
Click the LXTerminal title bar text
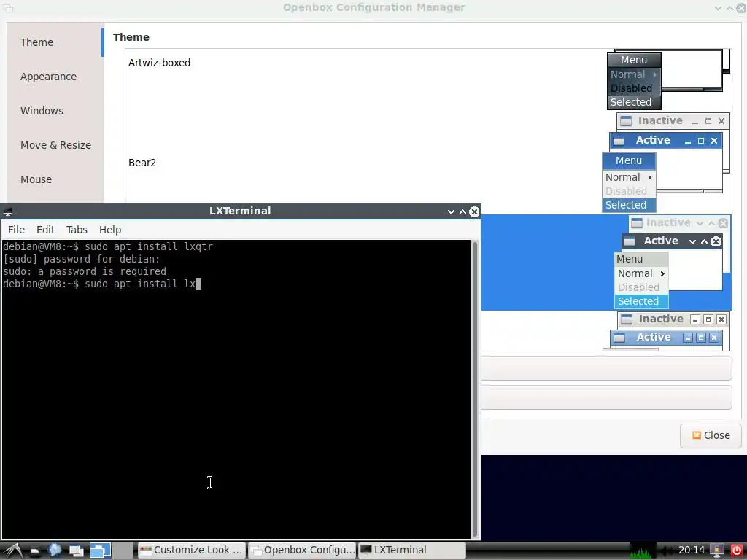pyautogui.click(x=240, y=211)
